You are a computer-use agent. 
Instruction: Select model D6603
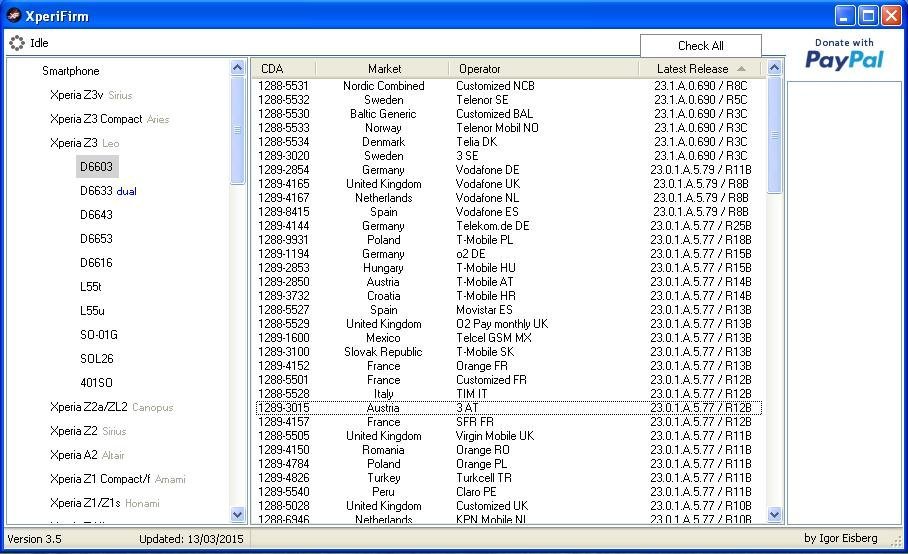97,167
